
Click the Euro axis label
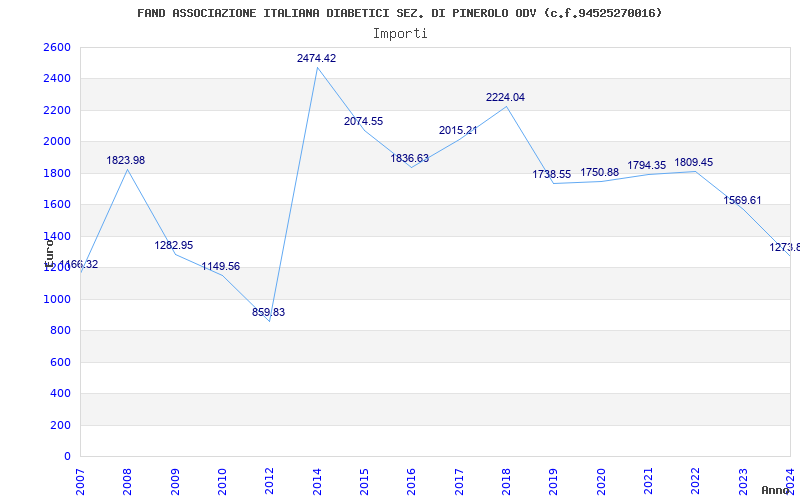coord(49,254)
